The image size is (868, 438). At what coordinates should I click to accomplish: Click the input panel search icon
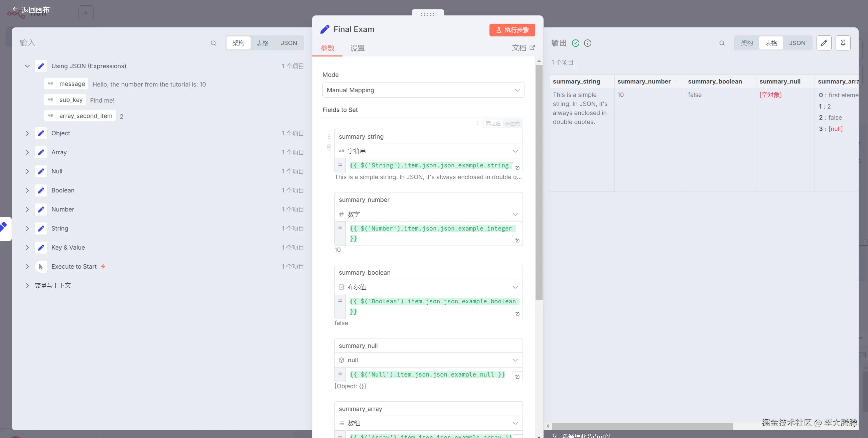(x=213, y=43)
